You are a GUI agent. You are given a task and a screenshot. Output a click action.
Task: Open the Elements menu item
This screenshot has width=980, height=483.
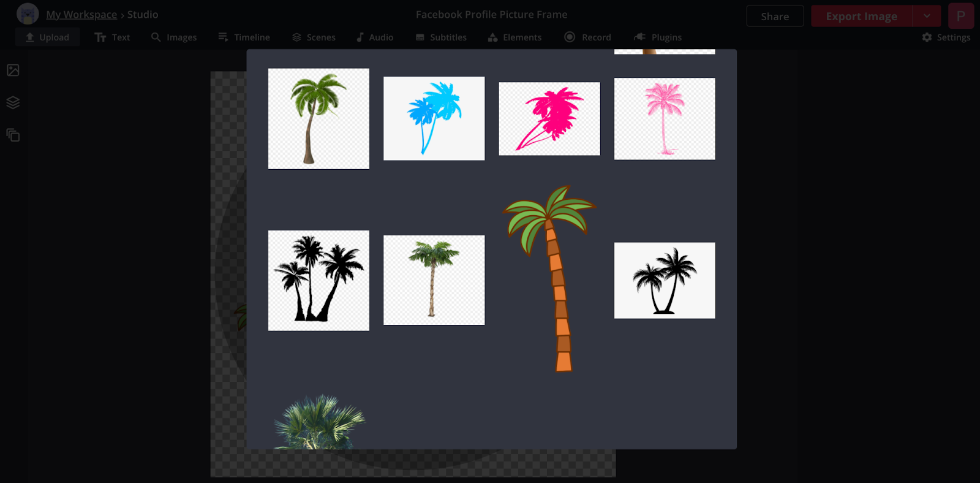tap(514, 37)
